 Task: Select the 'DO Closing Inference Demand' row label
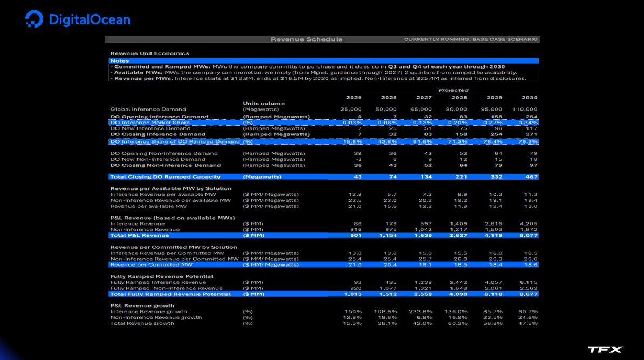pos(157,134)
